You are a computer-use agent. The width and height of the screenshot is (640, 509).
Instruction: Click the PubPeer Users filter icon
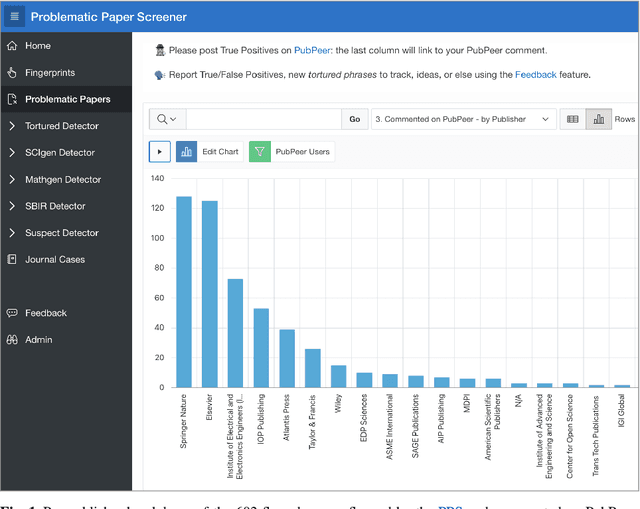coord(260,152)
